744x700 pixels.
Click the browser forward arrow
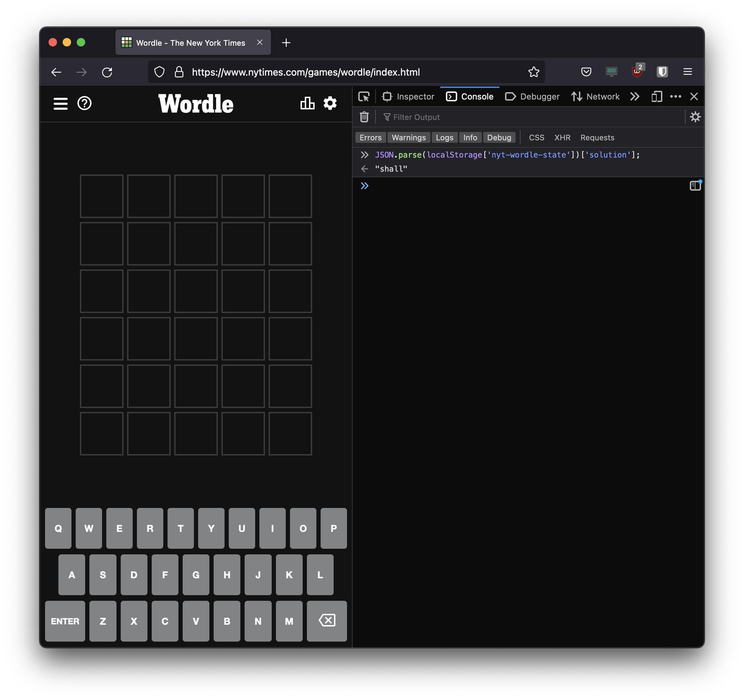(x=82, y=72)
